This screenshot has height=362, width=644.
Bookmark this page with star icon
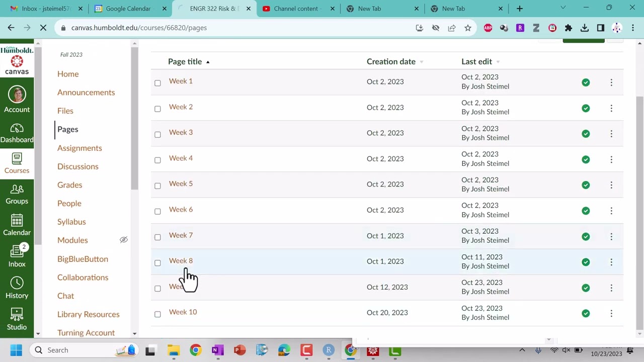coord(468,28)
